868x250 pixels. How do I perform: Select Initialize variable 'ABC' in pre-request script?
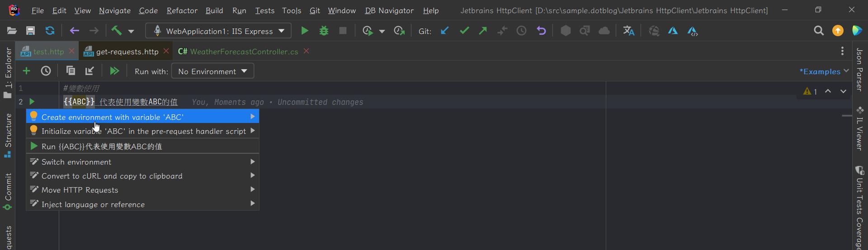pos(142,131)
